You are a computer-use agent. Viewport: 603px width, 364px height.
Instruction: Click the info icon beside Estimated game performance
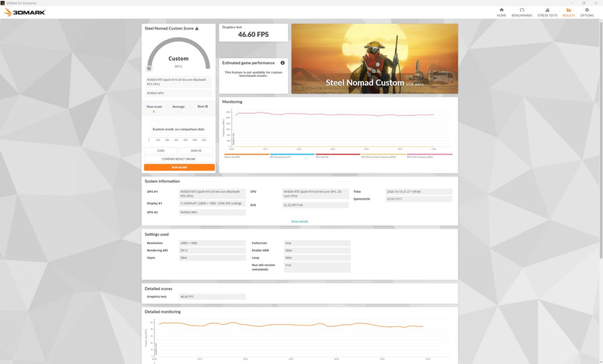tap(282, 63)
